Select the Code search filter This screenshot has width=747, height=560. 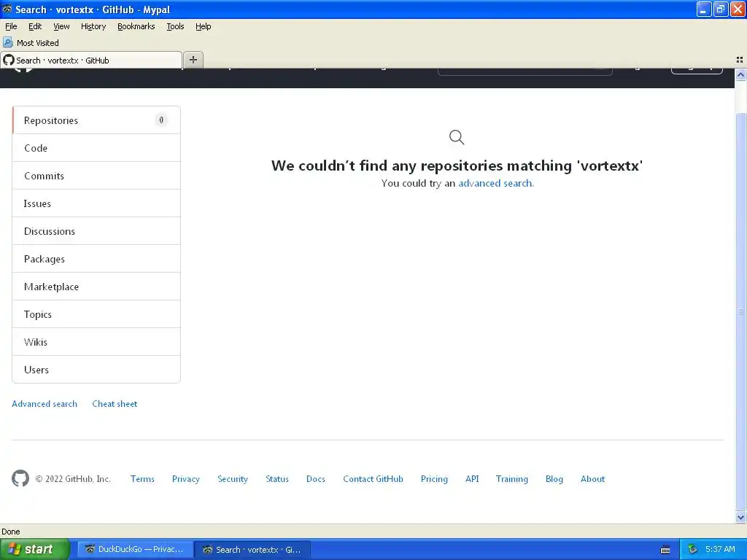point(96,148)
